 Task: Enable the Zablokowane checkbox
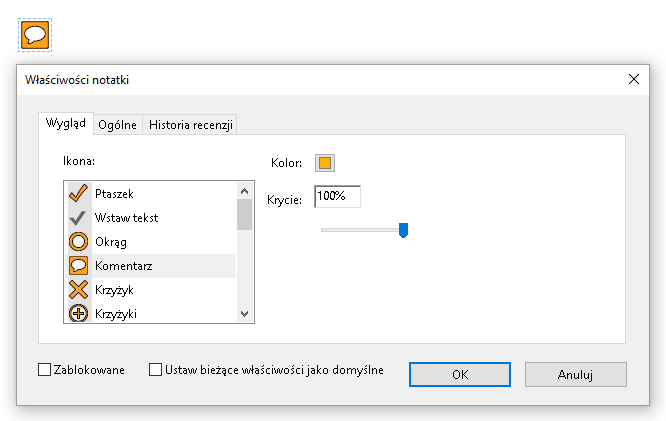[44, 370]
